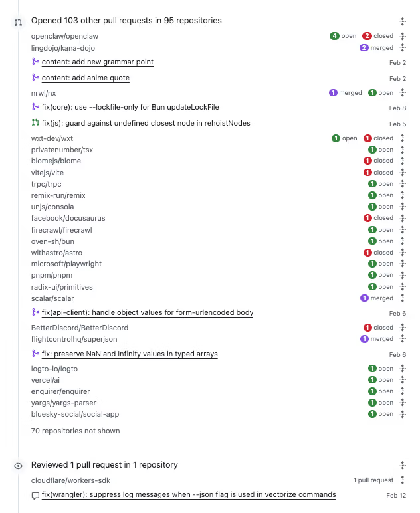Viewport: 420px width, 513px height.
Task: Collapse the 'Opened 103 other pull requests' section
Action: [x=402, y=21]
